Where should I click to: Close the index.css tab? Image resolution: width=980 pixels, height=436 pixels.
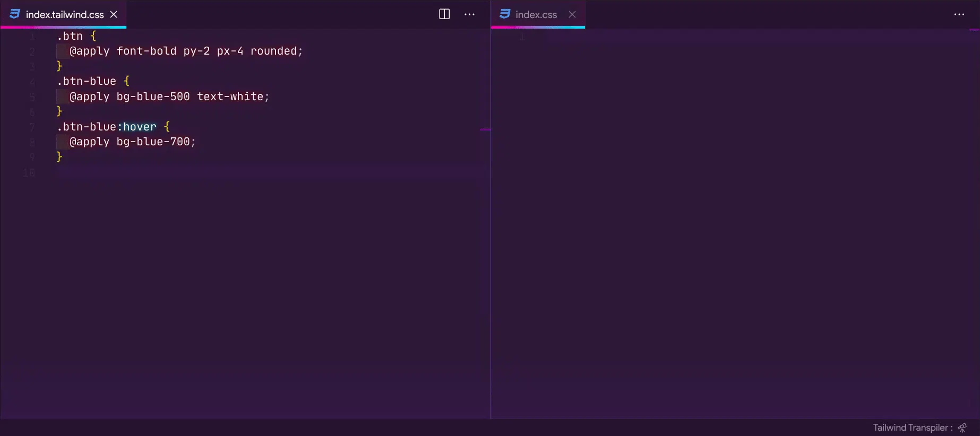[x=572, y=14]
